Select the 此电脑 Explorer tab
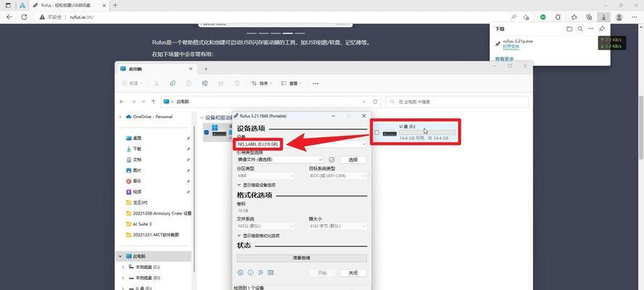 pyautogui.click(x=156, y=69)
